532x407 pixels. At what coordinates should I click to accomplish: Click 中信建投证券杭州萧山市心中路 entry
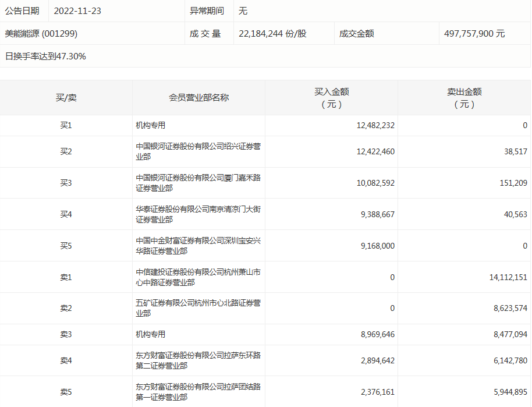coord(198,277)
